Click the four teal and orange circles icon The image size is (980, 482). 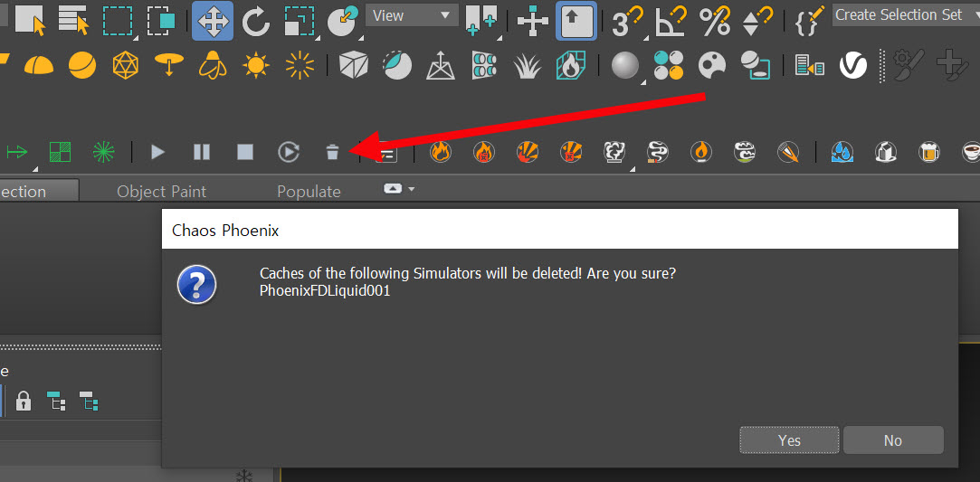coord(668,65)
